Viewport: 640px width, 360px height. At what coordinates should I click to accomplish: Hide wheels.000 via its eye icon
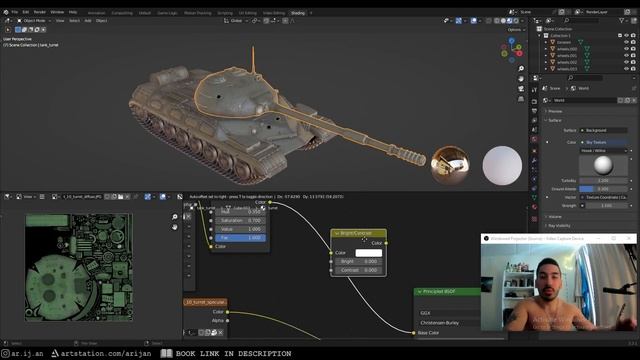tap(626, 49)
